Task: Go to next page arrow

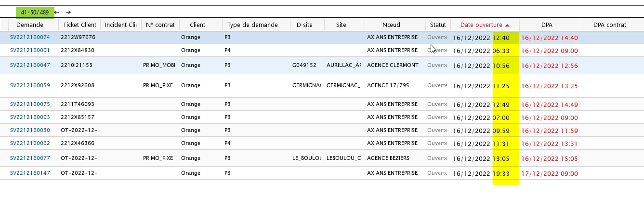Action: click(68, 12)
